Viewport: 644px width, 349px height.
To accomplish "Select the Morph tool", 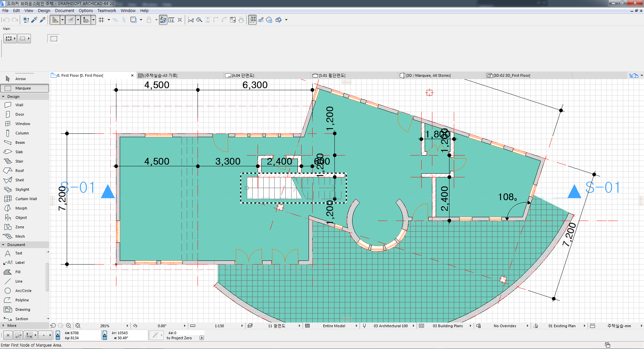I will (x=24, y=208).
